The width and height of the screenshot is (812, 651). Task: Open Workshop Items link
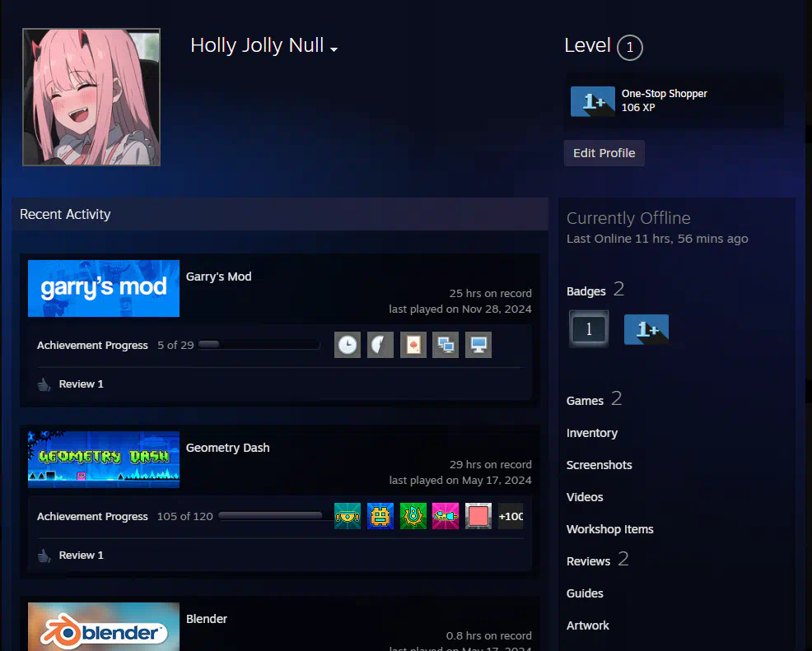coord(610,529)
